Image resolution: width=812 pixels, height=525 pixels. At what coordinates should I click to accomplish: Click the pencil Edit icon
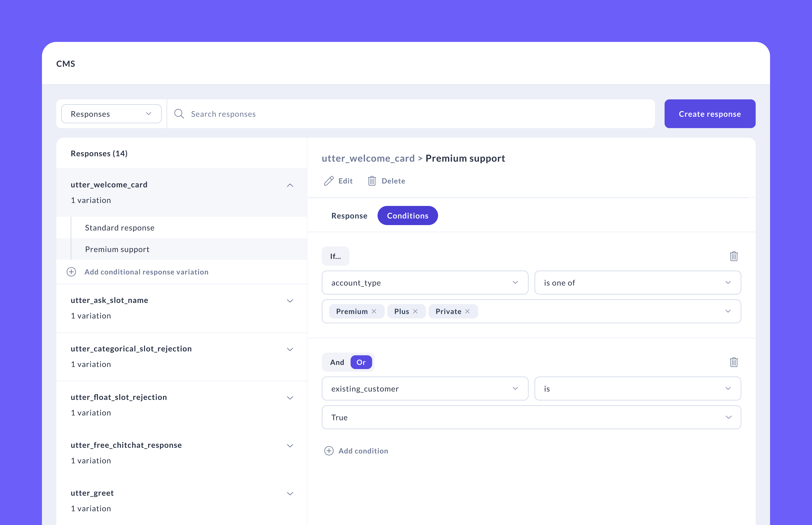click(329, 181)
